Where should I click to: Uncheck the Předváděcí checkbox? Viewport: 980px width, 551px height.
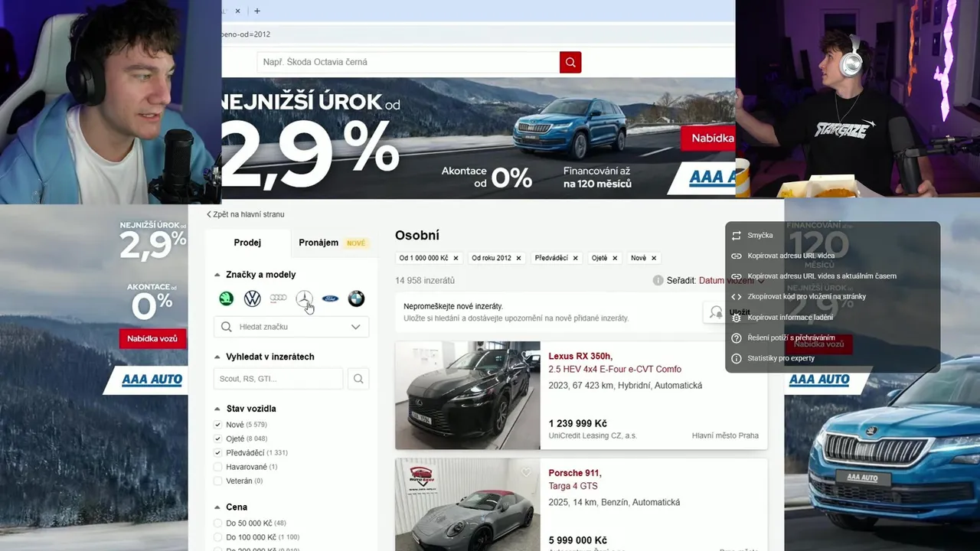pyautogui.click(x=217, y=453)
